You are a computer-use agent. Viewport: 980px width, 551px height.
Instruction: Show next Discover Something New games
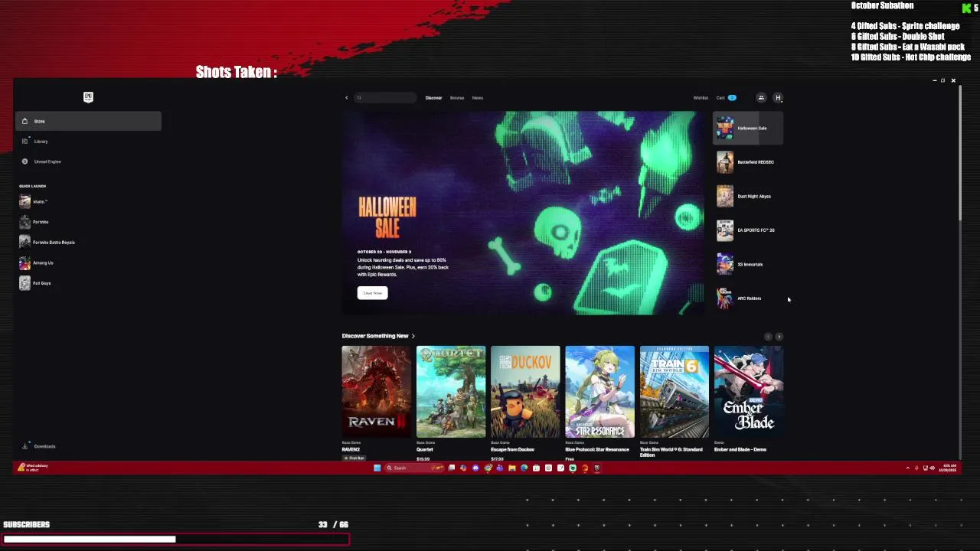point(779,337)
